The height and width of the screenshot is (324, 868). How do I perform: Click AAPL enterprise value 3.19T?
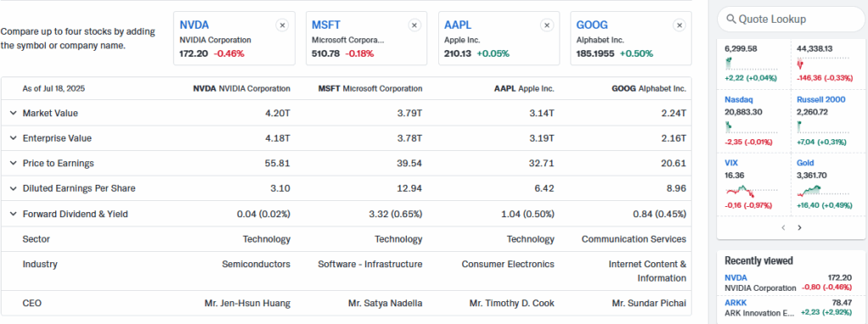coord(542,138)
